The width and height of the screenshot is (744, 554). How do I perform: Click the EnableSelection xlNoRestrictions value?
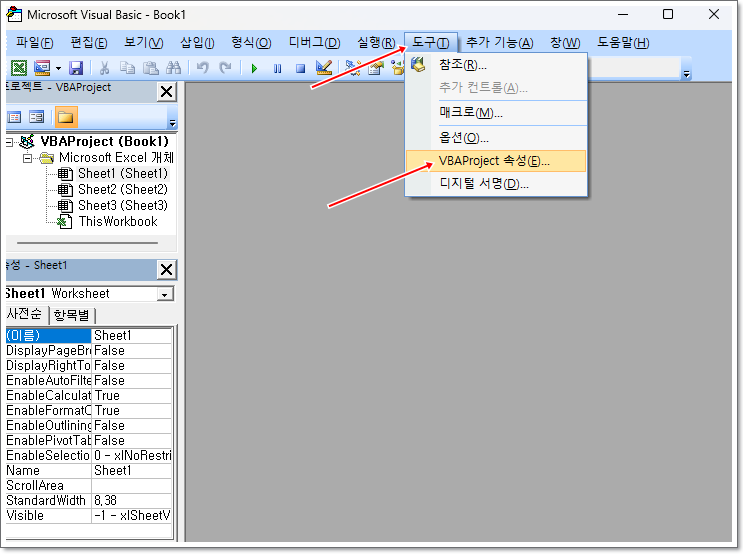131,455
